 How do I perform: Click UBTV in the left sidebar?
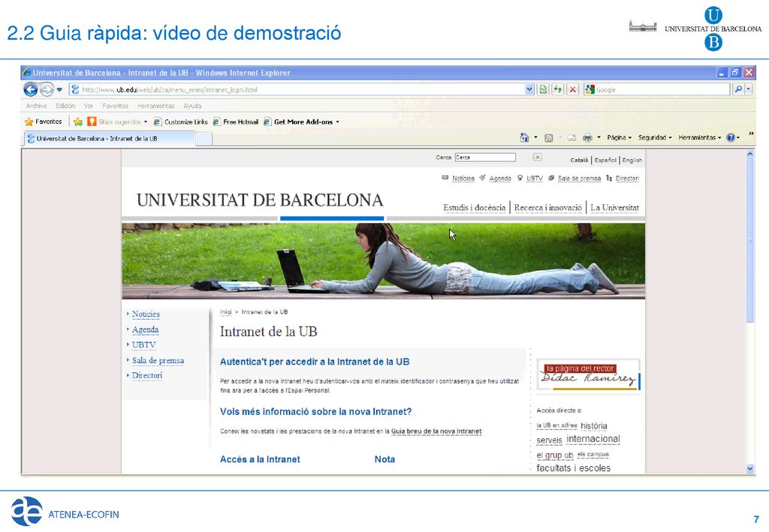143,345
